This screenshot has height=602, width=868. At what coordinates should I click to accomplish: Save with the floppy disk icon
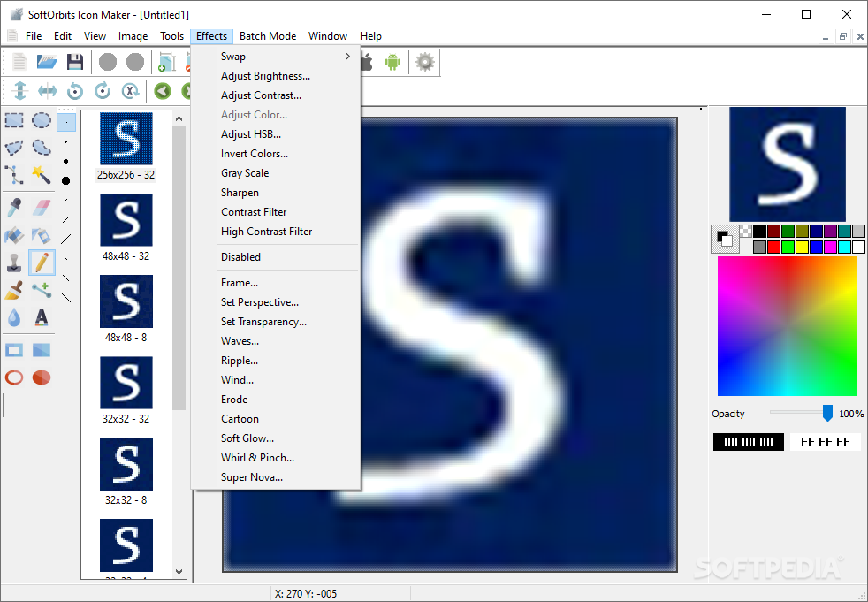[75, 62]
